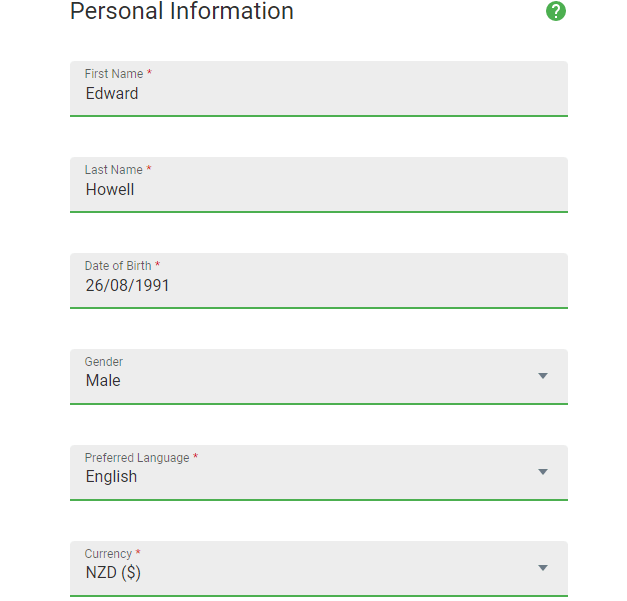Click the First Name label
Image resolution: width=627 pixels, height=601 pixels.
[114, 74]
